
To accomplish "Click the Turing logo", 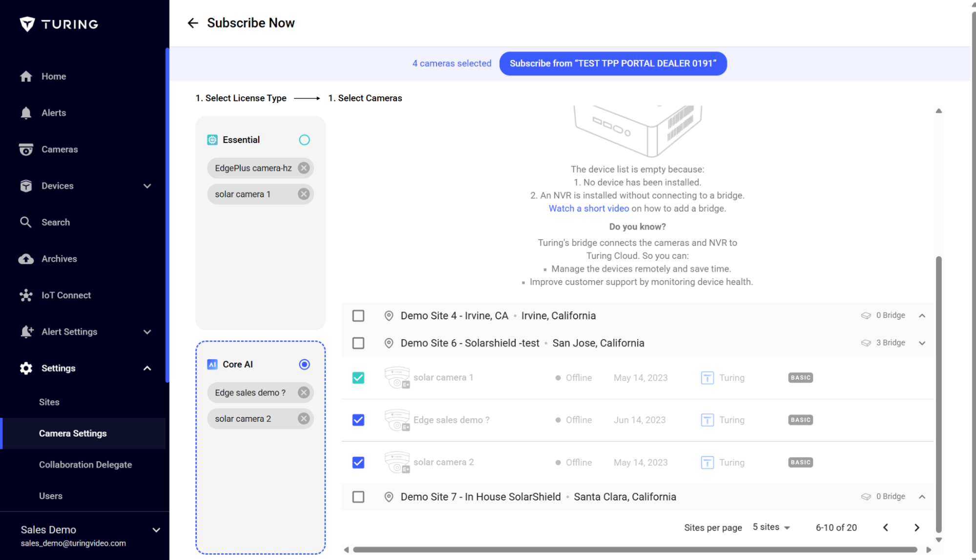I will [59, 24].
